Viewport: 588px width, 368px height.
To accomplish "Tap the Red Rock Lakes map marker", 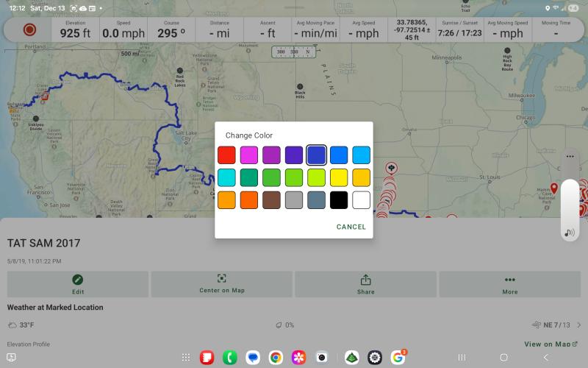I will coord(180,71).
